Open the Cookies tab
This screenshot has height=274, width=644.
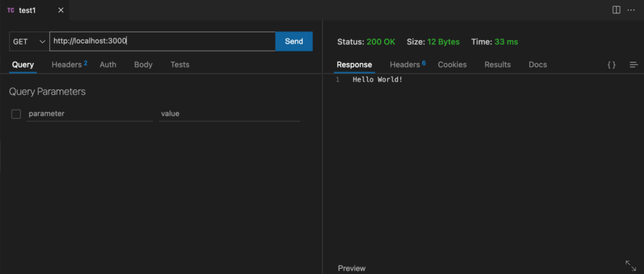coord(452,64)
